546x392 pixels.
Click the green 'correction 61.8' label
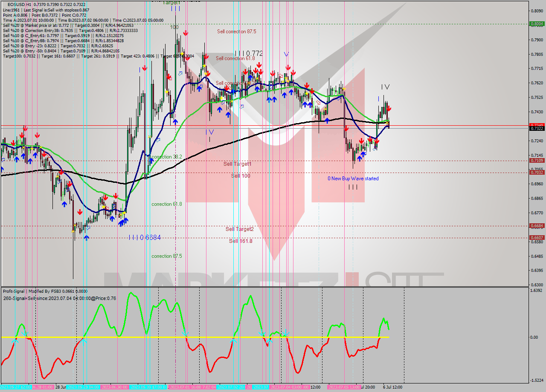167,204
